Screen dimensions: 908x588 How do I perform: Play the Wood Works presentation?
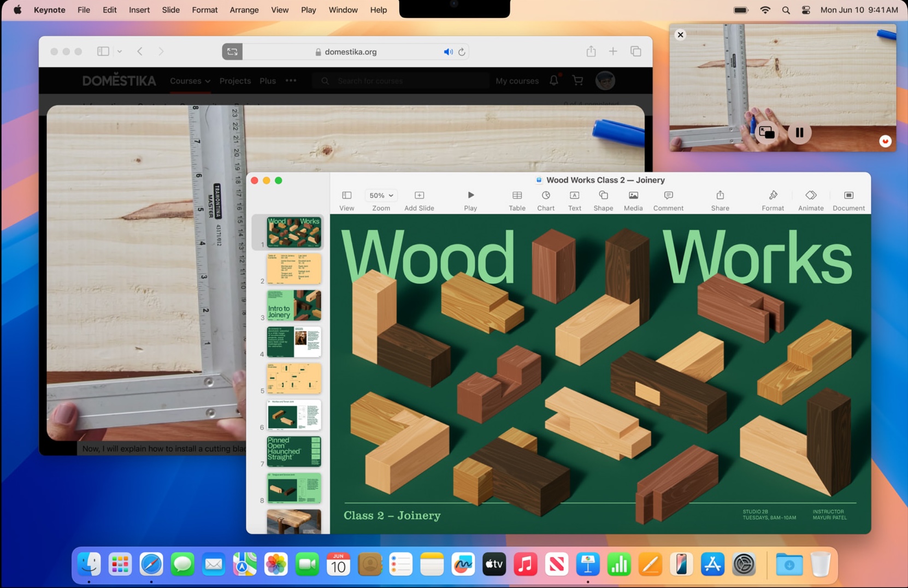470,199
